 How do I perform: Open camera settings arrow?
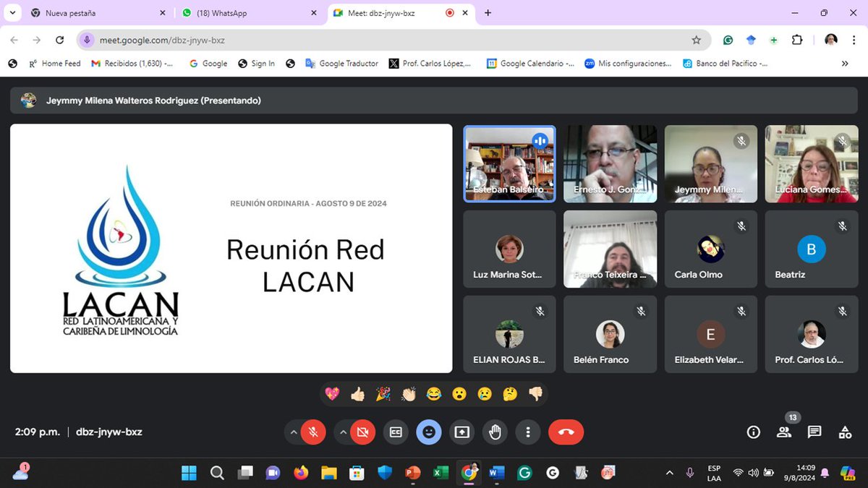tap(343, 432)
